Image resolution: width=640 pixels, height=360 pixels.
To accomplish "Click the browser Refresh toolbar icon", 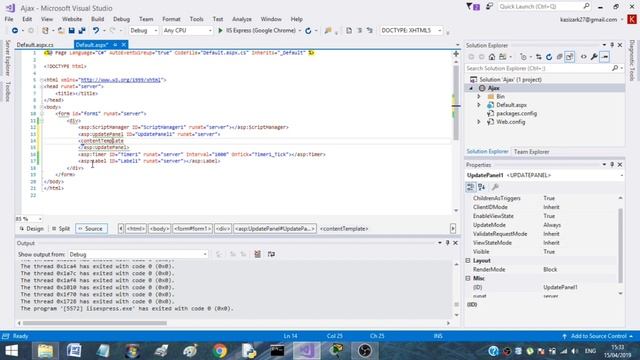I will pyautogui.click(x=308, y=31).
